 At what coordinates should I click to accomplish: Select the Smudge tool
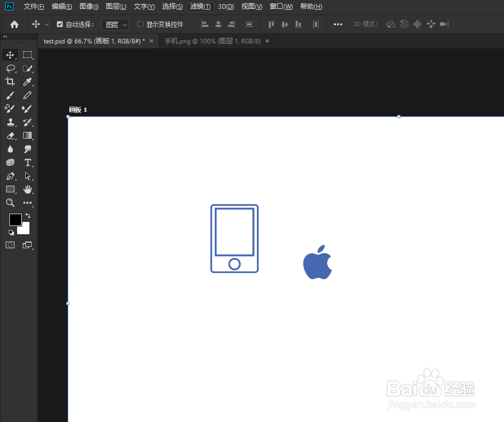(27, 149)
